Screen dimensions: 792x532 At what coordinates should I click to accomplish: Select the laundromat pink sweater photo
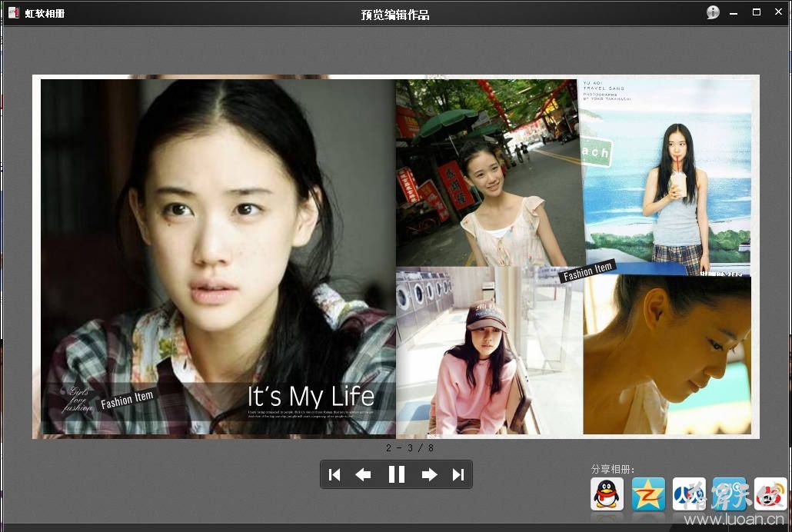pyautogui.click(x=489, y=351)
